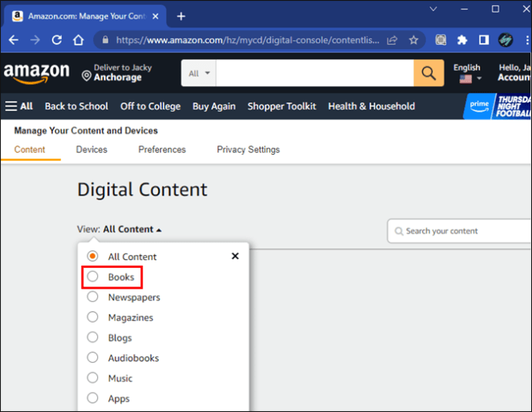Screen dimensions: 532x412
Task: Click the Prime Thursday Night Football banner
Action: (497, 106)
